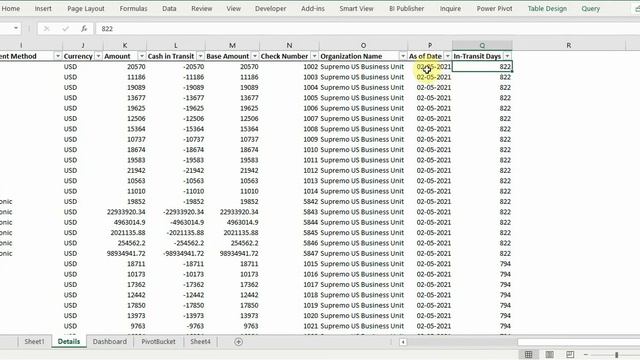Image resolution: width=640 pixels, height=360 pixels.
Task: Switch to the Dashboard worksheet tab
Action: pyautogui.click(x=110, y=342)
